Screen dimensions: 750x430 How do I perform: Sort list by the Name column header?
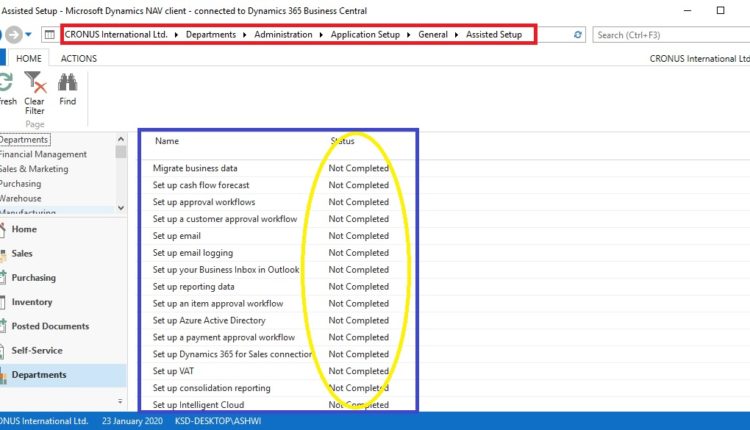click(x=167, y=141)
